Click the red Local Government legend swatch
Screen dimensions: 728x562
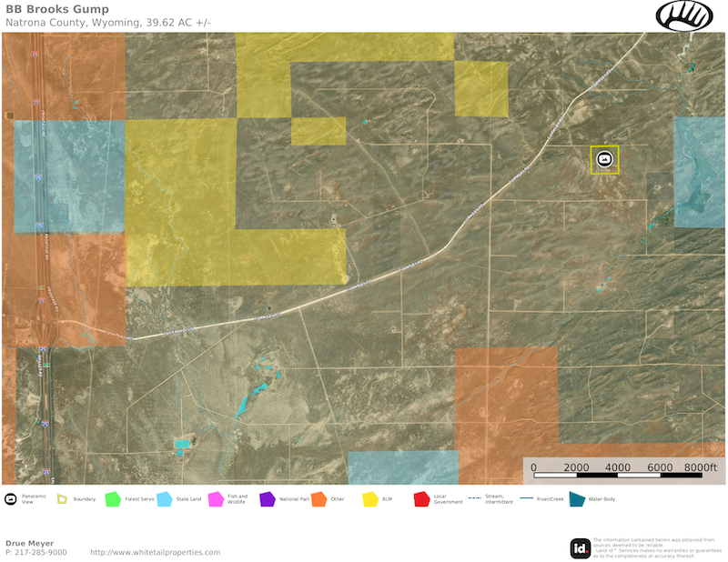[421, 499]
